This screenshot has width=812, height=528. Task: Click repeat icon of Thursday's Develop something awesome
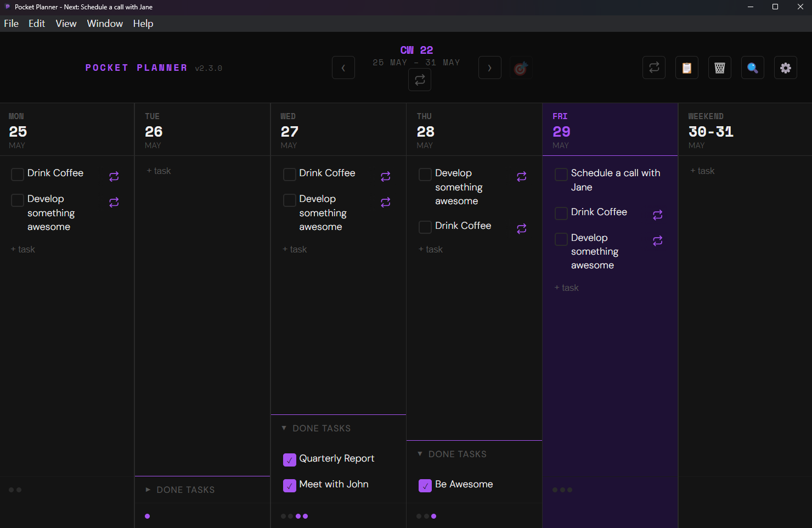click(522, 176)
